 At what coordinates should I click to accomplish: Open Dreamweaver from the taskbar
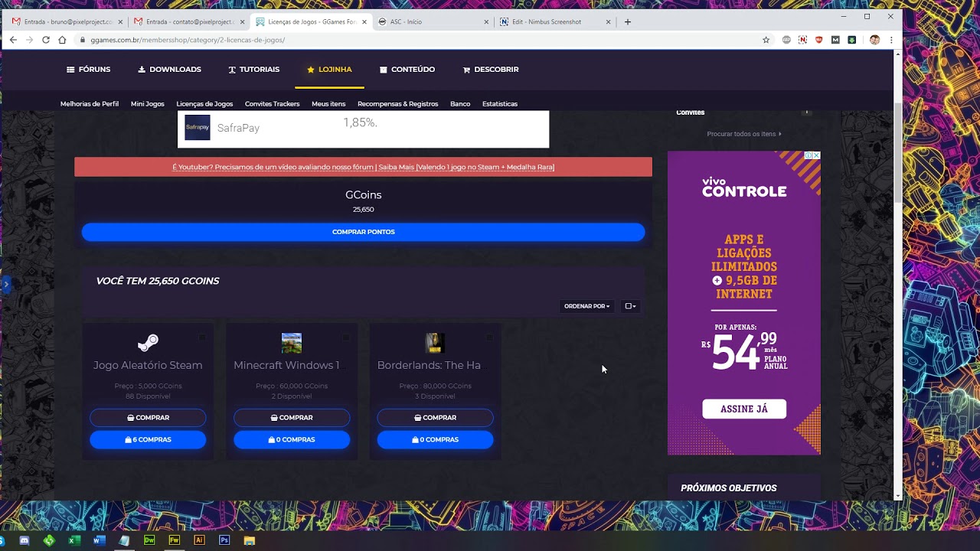tap(149, 540)
